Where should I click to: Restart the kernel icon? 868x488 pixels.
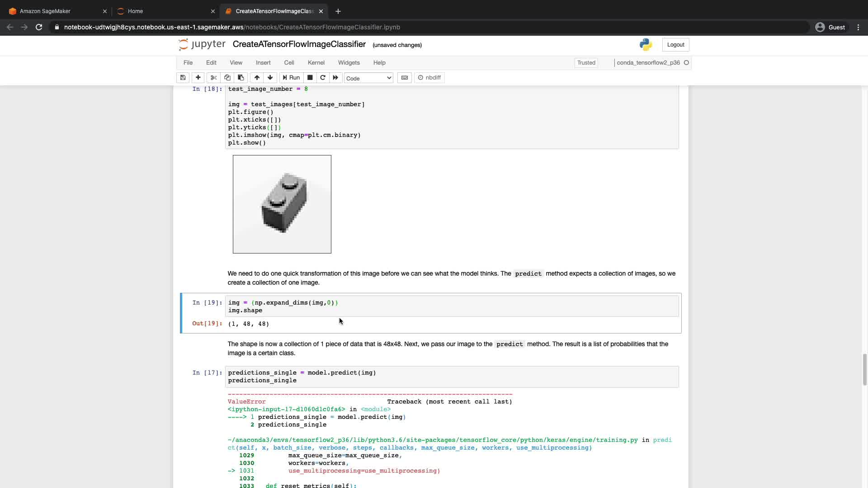coord(323,78)
